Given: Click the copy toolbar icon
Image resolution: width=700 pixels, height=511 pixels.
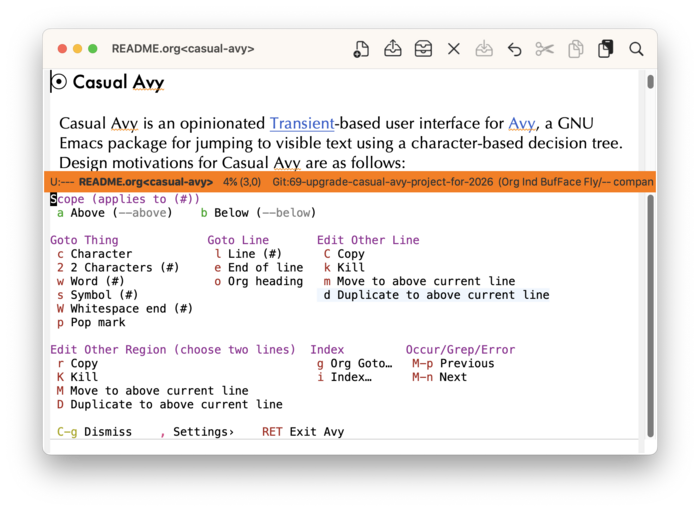Looking at the screenshot, I should [x=575, y=49].
